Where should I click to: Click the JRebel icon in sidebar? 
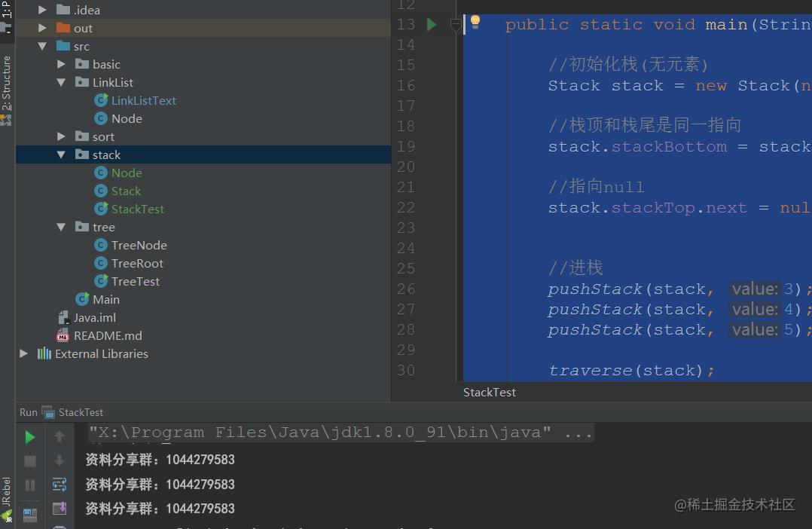pos(6,516)
